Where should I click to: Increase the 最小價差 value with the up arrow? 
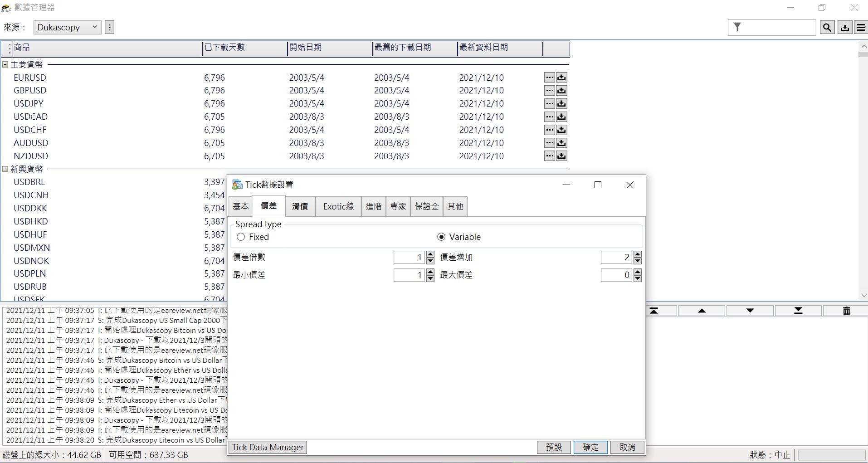point(430,272)
